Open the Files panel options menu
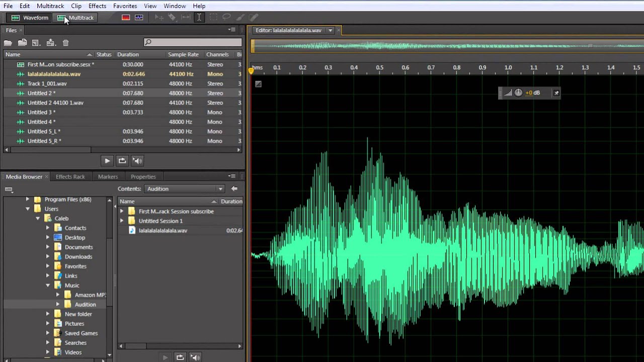Screen dimensions: 644x362 (231, 30)
